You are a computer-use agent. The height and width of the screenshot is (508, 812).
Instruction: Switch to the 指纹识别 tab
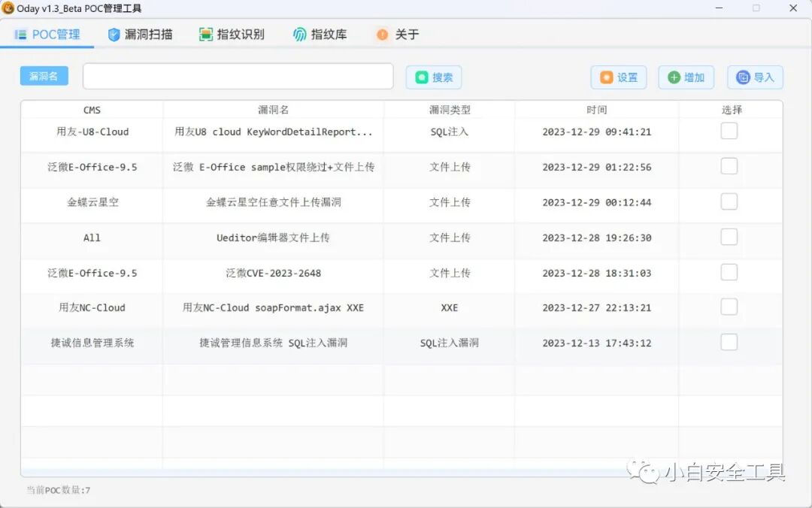click(x=232, y=35)
